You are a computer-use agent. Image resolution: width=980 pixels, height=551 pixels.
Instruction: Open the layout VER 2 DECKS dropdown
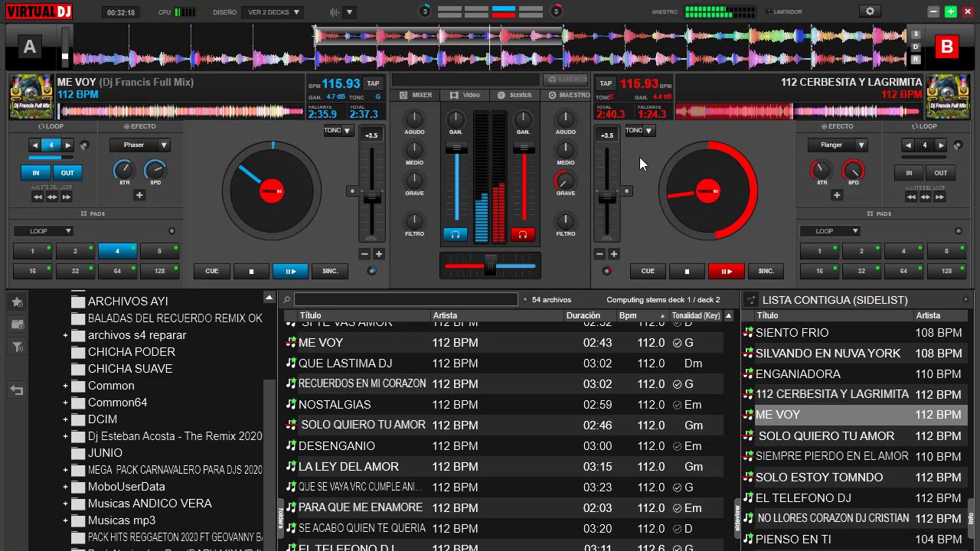pyautogui.click(x=273, y=12)
